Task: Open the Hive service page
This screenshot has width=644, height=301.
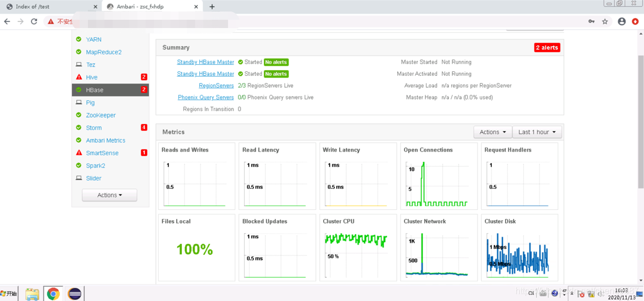Action: tap(92, 77)
